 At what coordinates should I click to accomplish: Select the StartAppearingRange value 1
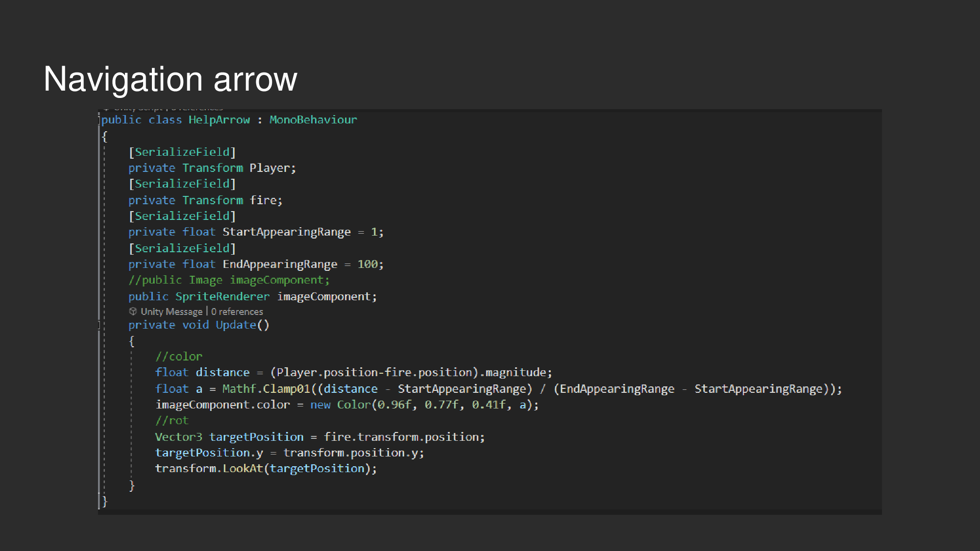click(374, 231)
